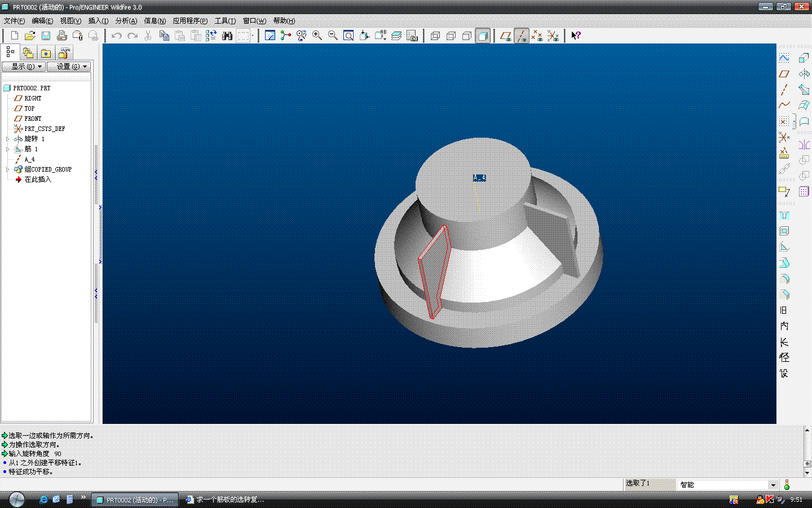
Task: Select the Shell tool in right toolbar
Action: [784, 231]
